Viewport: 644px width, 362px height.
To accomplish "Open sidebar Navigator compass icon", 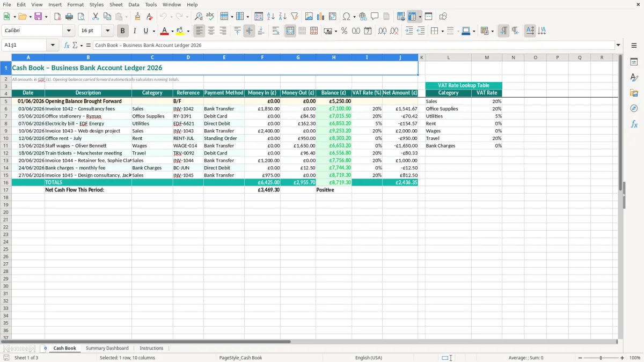I will (x=634, y=108).
